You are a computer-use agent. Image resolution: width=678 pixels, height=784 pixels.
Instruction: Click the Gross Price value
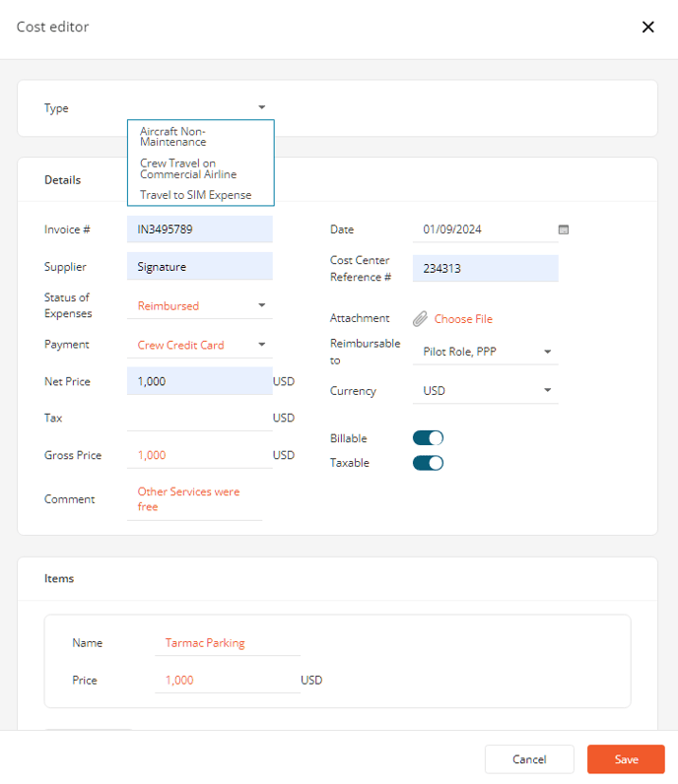point(152,455)
